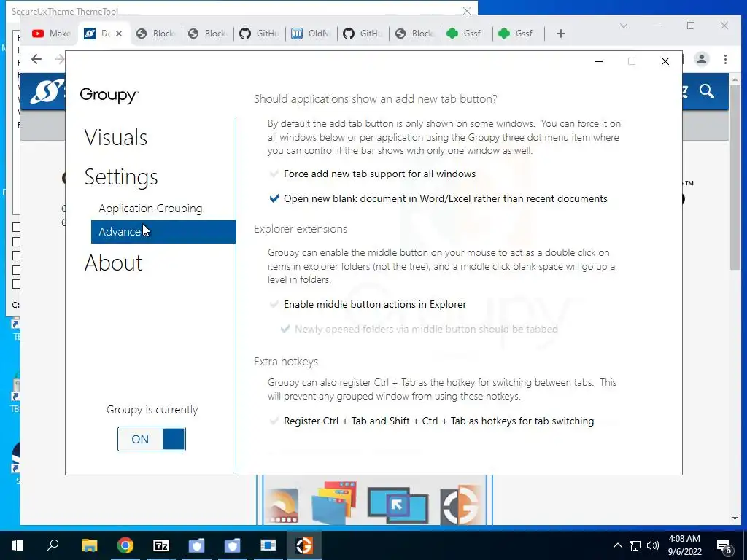Open the notification center with 6 alerts

tap(724, 545)
